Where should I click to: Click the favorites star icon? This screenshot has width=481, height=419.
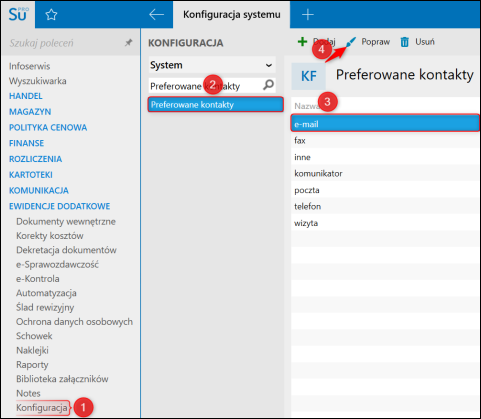[x=51, y=15]
